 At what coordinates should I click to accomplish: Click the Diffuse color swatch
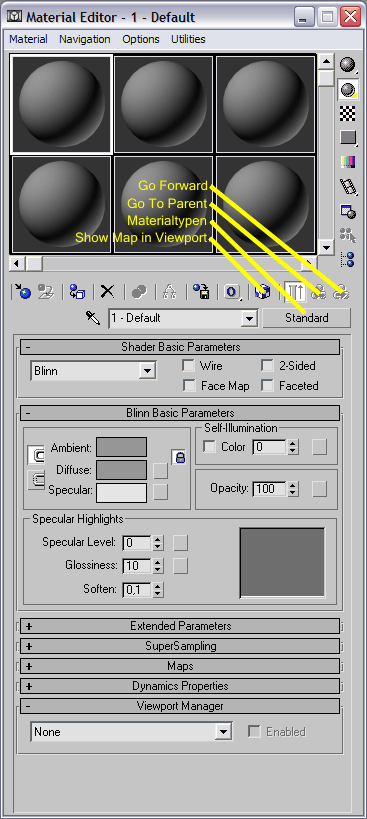click(122, 470)
